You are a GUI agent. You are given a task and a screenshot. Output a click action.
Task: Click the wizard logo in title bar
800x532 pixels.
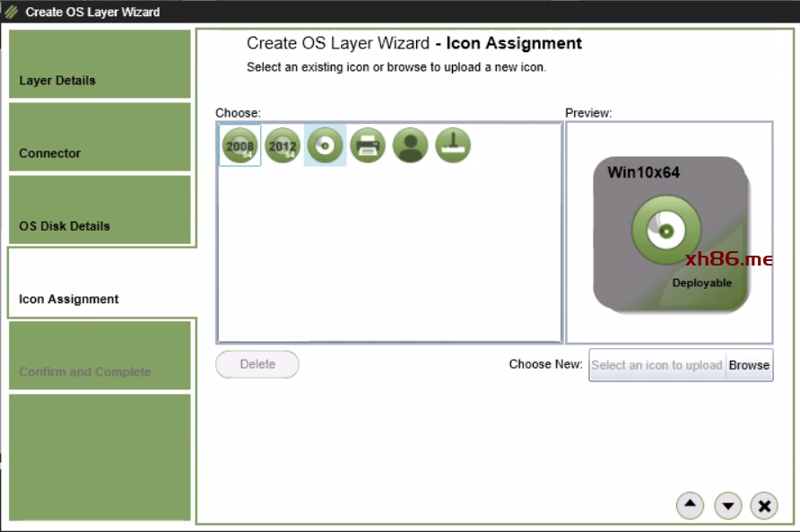click(12, 12)
